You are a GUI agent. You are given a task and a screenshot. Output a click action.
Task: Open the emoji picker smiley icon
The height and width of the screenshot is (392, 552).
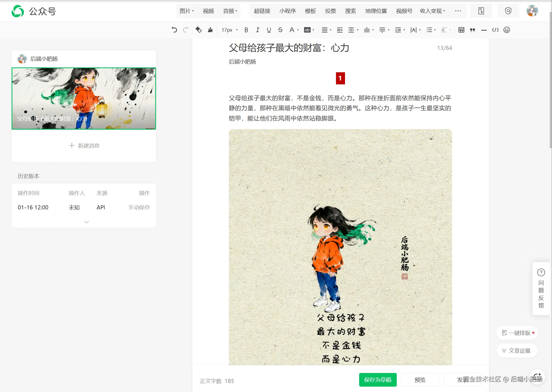click(x=506, y=30)
